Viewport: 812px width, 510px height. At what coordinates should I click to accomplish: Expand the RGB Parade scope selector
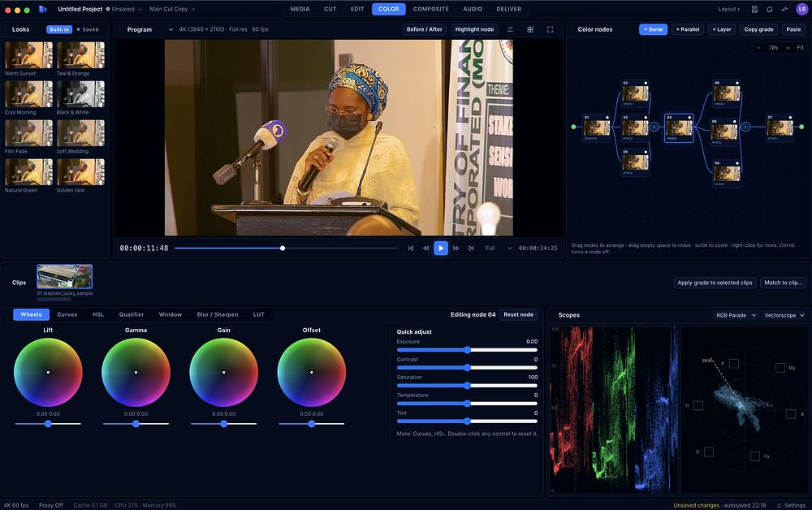click(736, 315)
